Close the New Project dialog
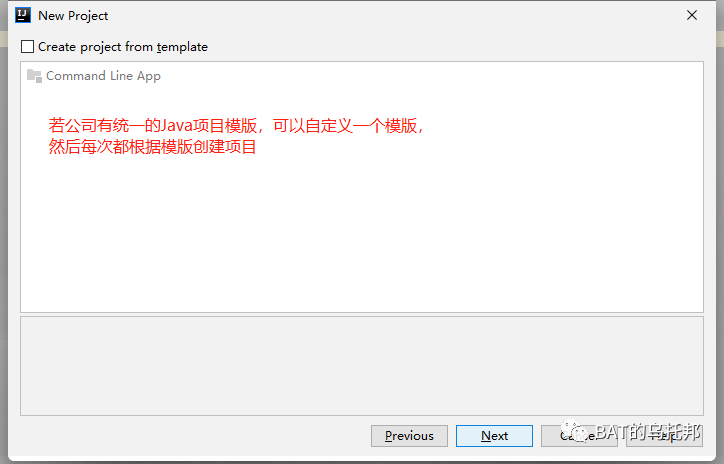This screenshot has height=464, width=724. tap(692, 15)
